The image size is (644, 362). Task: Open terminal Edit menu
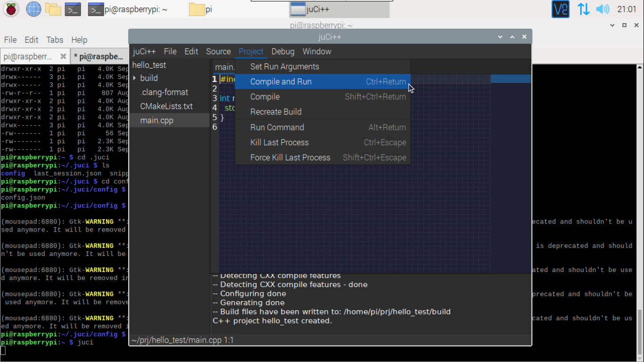pyautogui.click(x=32, y=40)
